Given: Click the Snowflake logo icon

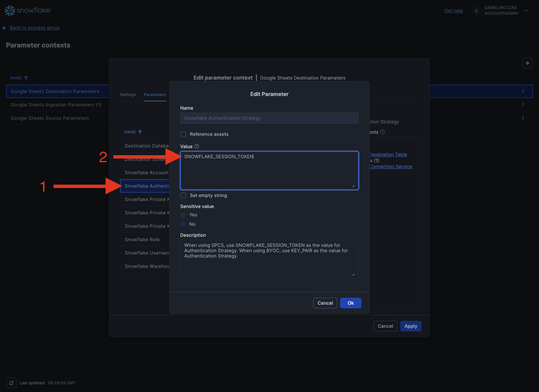Looking at the screenshot, I should (10, 11).
